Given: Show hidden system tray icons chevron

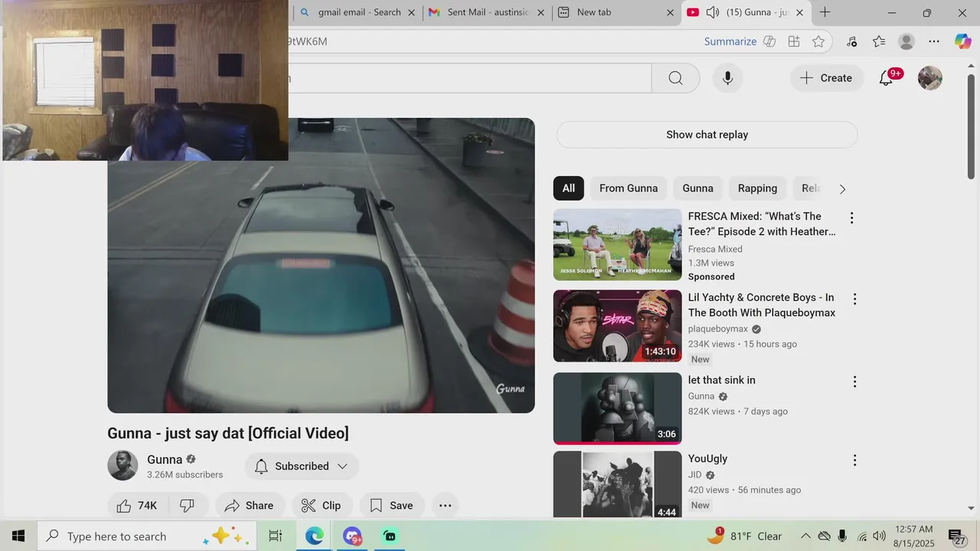Looking at the screenshot, I should coord(805,536).
